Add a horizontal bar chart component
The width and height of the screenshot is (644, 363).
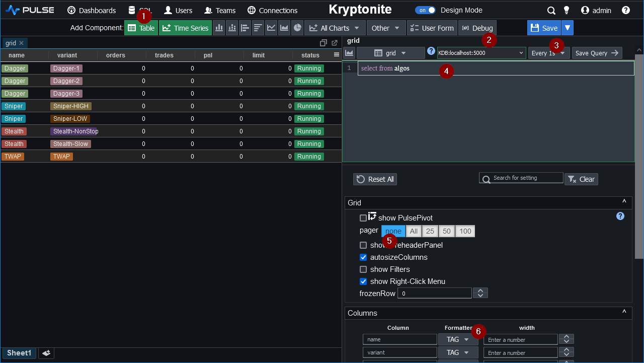click(x=245, y=28)
